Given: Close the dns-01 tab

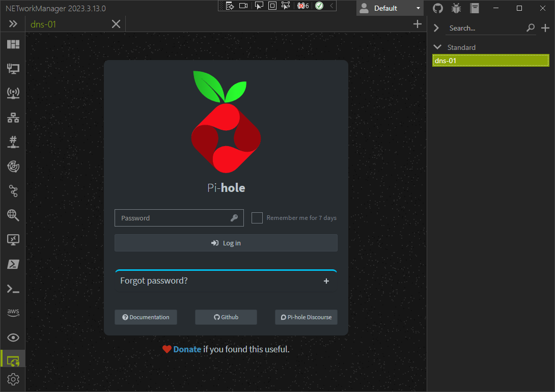Looking at the screenshot, I should point(116,24).
